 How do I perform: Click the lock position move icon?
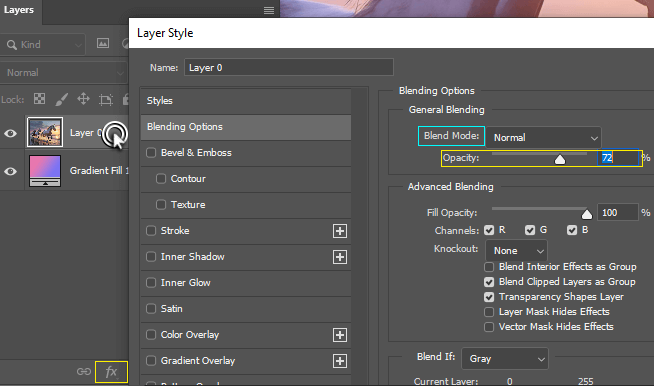click(x=83, y=99)
